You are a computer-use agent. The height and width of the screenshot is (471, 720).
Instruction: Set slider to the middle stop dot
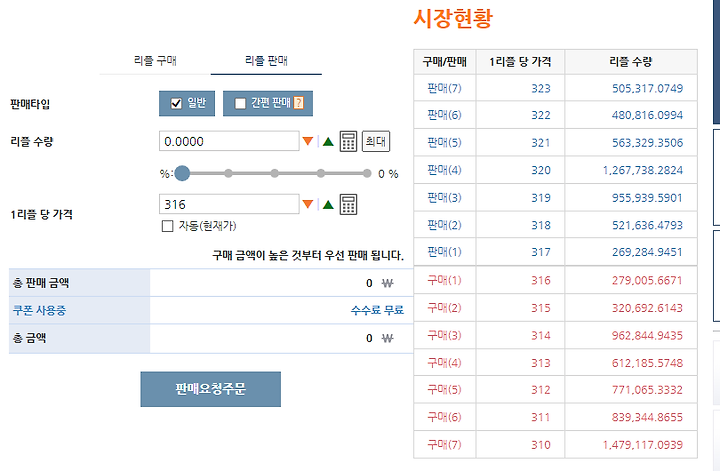point(275,173)
